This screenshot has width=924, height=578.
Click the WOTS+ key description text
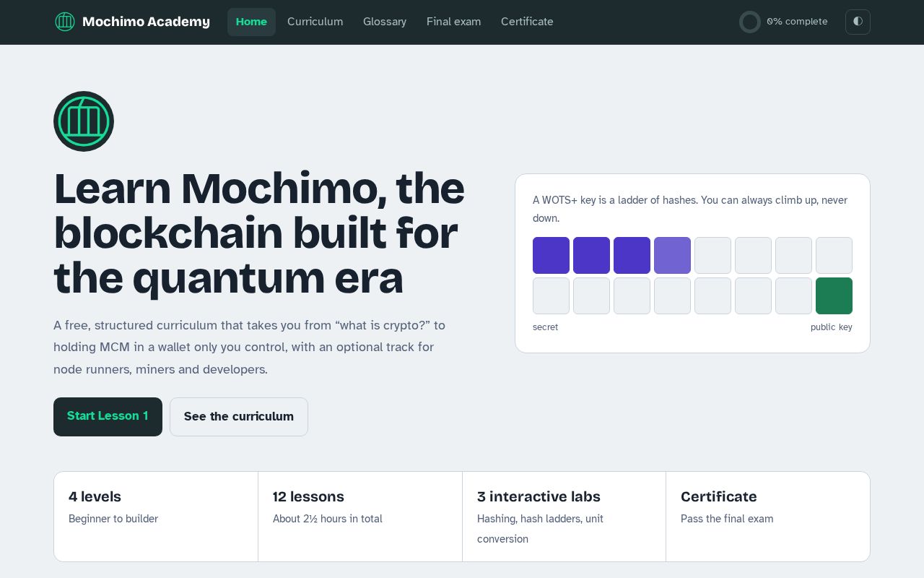coord(690,209)
